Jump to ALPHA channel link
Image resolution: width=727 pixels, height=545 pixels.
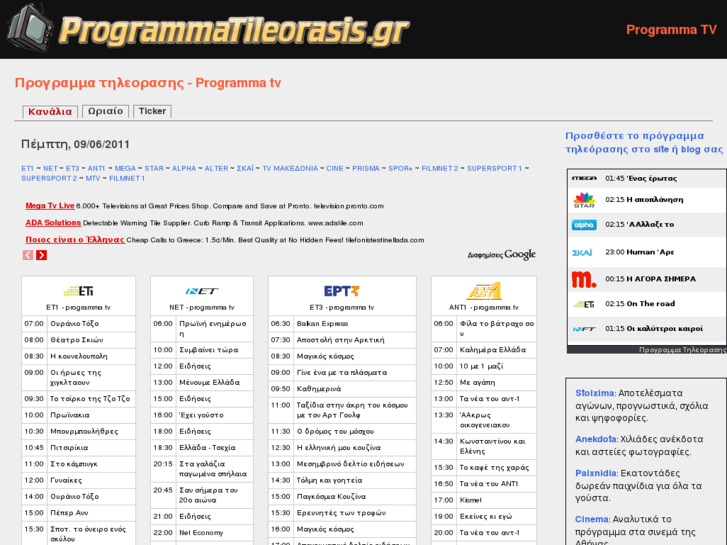tap(184, 168)
